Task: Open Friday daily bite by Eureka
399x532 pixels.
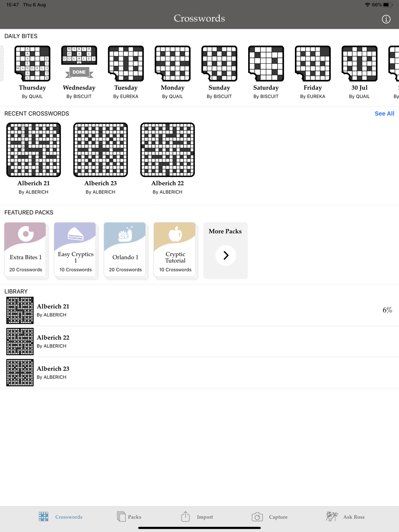Action: point(312,63)
